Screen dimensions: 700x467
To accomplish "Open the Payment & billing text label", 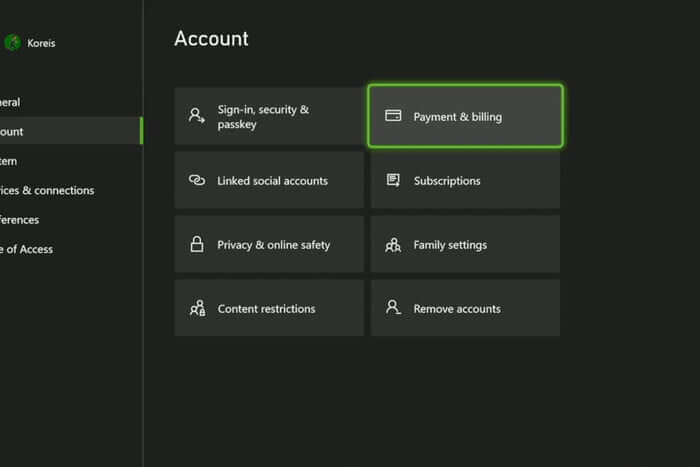I will click(458, 117).
